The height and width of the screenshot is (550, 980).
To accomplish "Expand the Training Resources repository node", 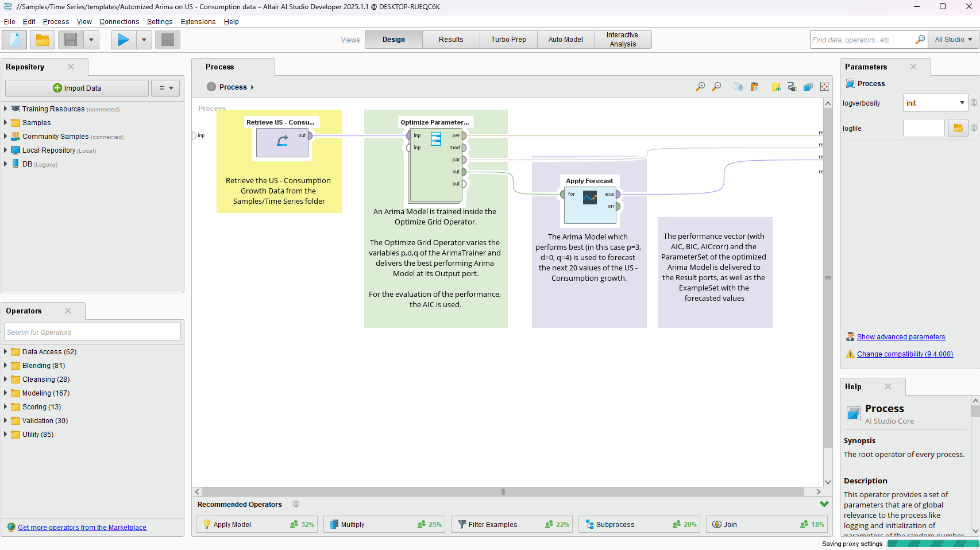I will (x=6, y=109).
